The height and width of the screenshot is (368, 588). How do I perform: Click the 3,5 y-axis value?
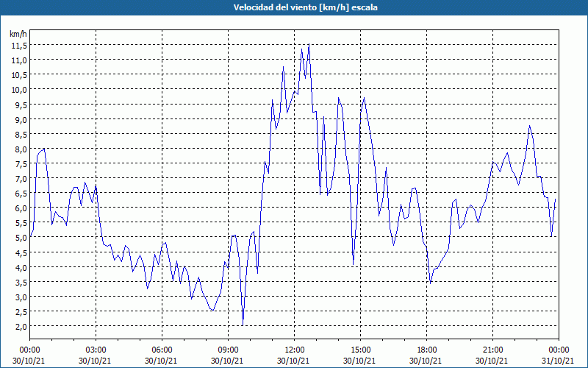[21, 282]
